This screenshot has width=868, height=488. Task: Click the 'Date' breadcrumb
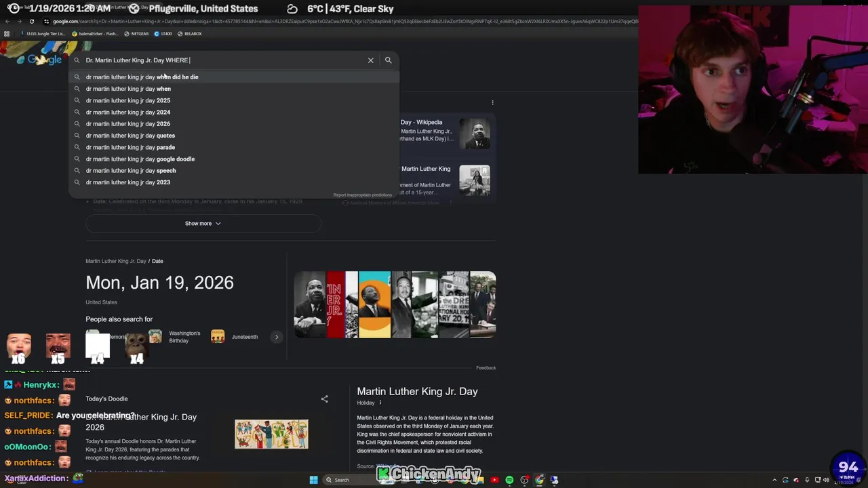coord(157,261)
